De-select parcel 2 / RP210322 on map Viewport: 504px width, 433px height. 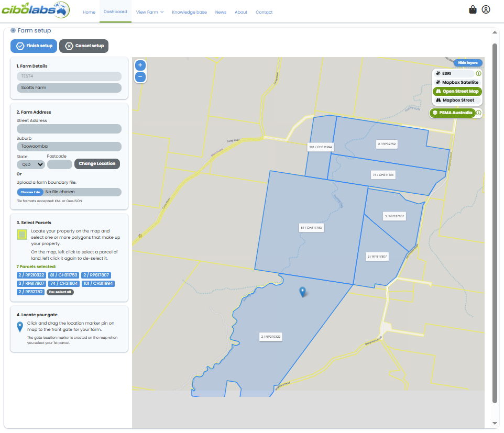point(270,337)
